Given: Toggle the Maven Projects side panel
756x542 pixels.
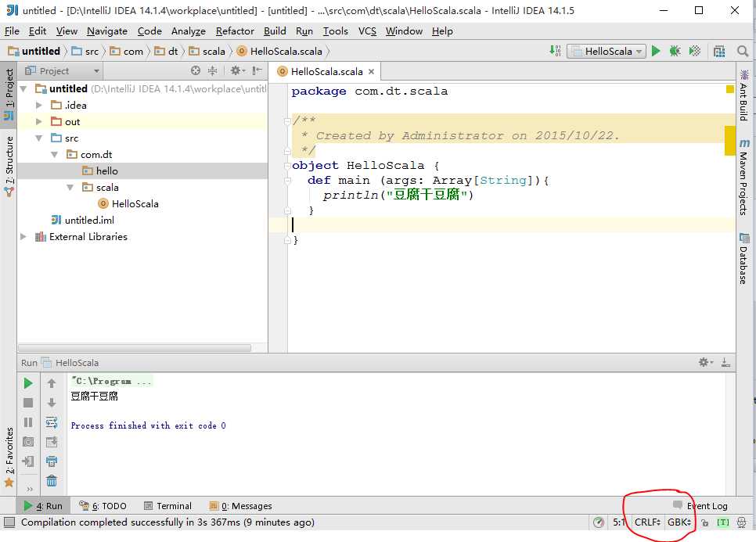Looking at the screenshot, I should pos(744,176).
